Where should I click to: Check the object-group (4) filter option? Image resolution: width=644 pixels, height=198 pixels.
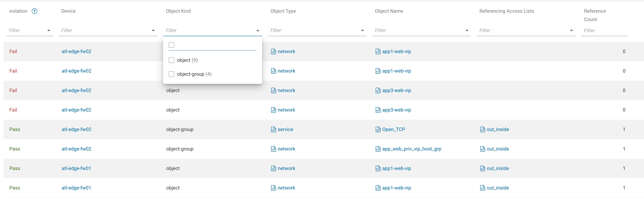pyautogui.click(x=171, y=74)
